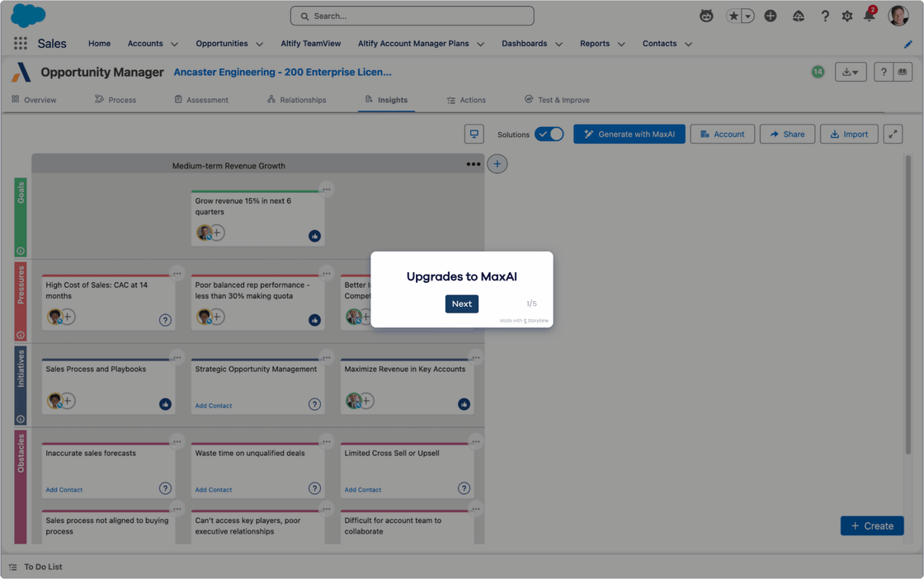Open the header question mark help
Image resolution: width=924 pixels, height=579 pixels.
pyautogui.click(x=825, y=16)
